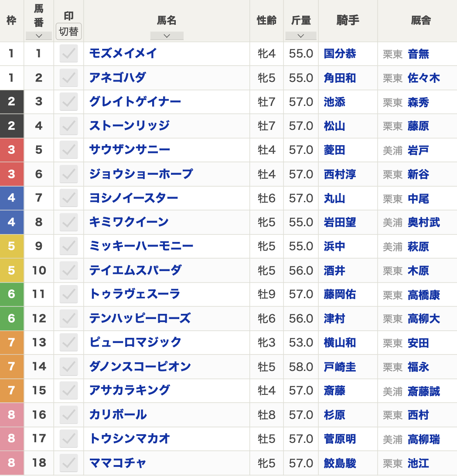Toggle the mark checkbox for キミワクイーン
Image resolution: width=457 pixels, height=476 pixels.
(68, 222)
